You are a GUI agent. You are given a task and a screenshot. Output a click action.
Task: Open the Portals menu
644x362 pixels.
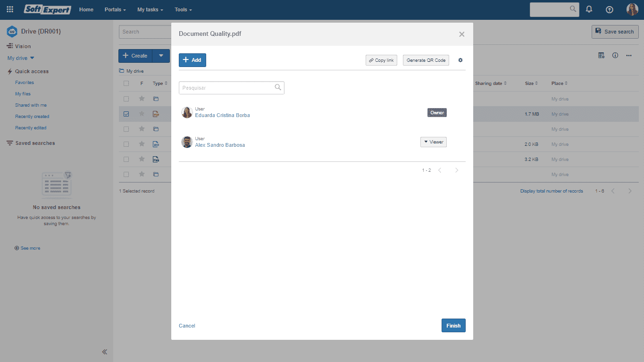pyautogui.click(x=115, y=9)
